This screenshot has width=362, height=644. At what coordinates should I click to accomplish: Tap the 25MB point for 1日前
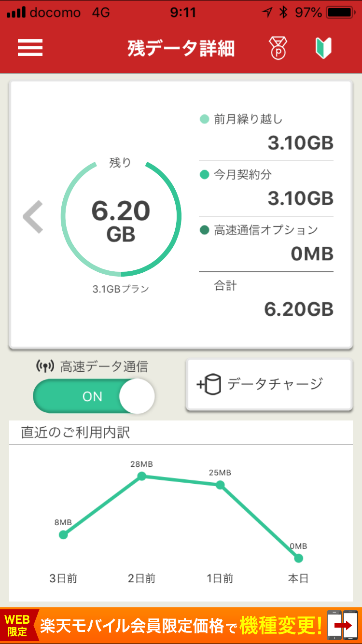click(x=220, y=485)
